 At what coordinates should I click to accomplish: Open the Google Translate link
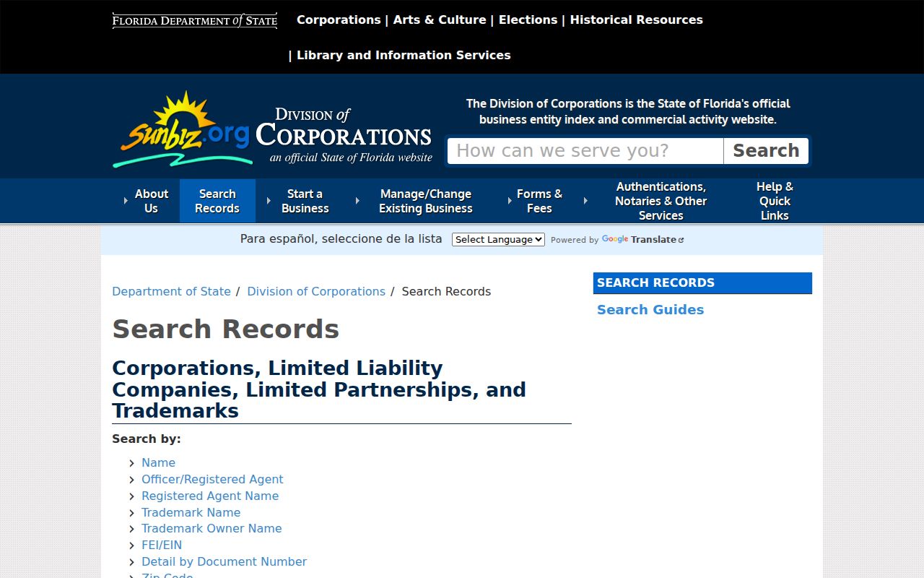(642, 239)
